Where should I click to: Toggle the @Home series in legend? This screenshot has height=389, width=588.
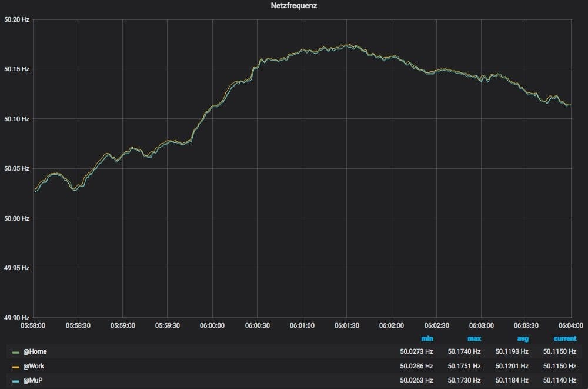(35, 351)
